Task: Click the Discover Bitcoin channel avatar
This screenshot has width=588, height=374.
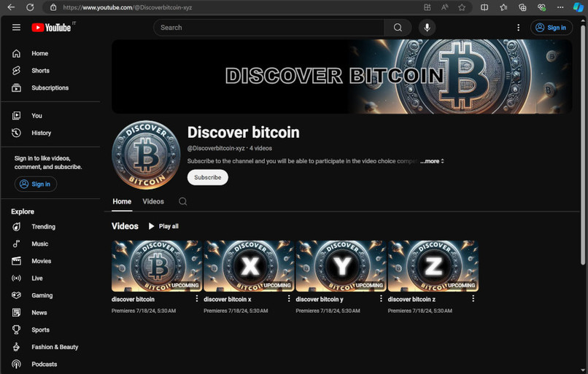Action: (x=146, y=155)
